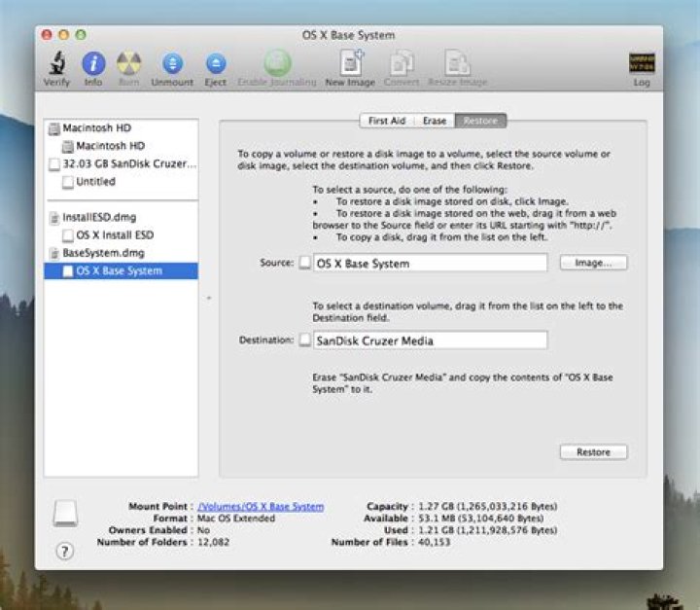Click the Eject toolbar icon
Screen dimensions: 700x610
click(x=216, y=63)
